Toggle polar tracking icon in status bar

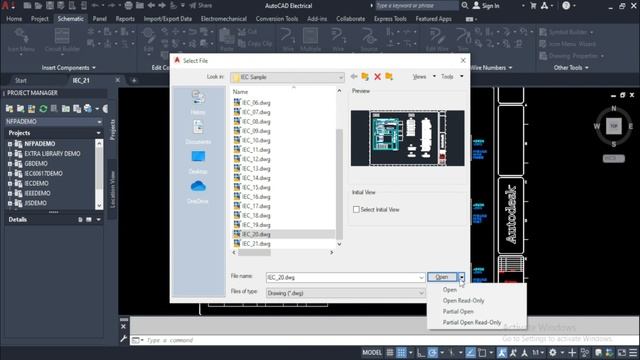[x=433, y=353]
